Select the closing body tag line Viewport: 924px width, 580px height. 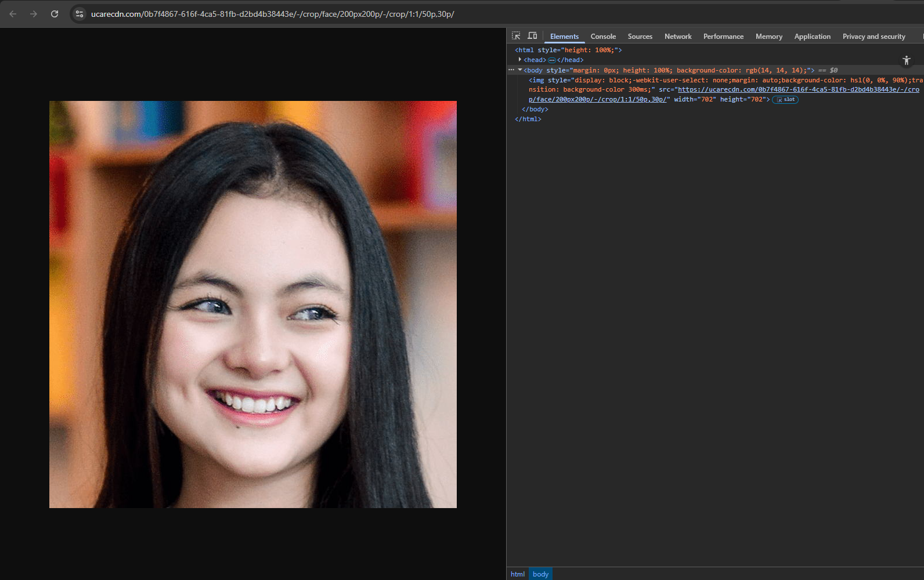coord(535,110)
